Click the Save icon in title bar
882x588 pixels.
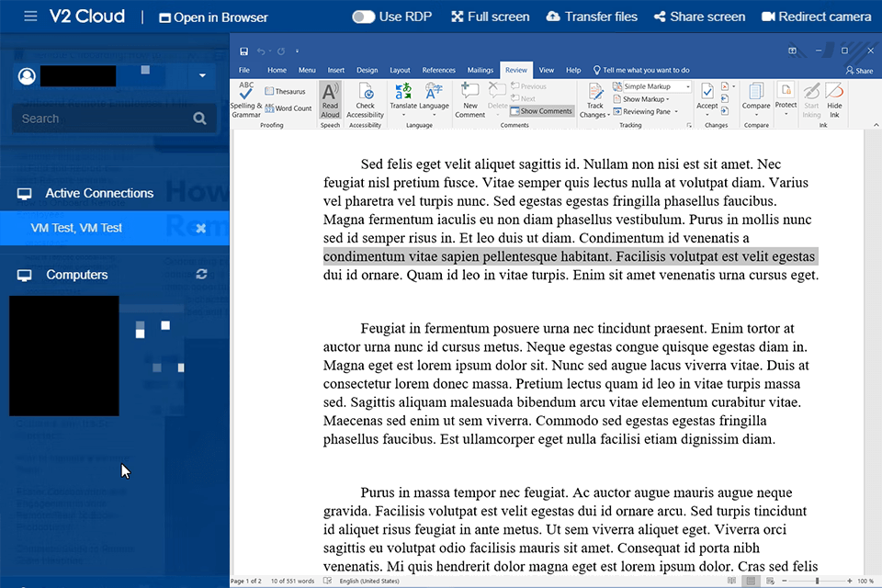click(243, 51)
